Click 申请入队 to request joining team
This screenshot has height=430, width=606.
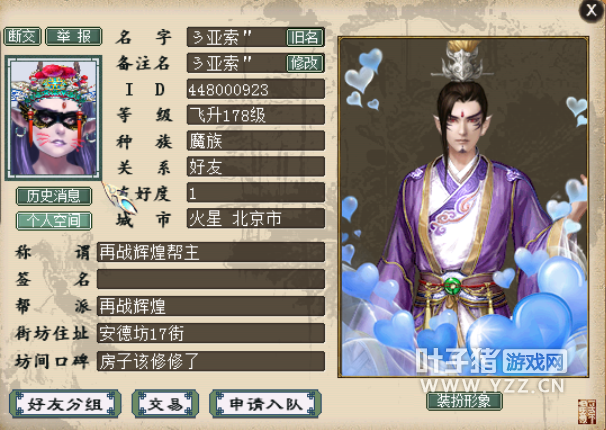[x=265, y=404]
